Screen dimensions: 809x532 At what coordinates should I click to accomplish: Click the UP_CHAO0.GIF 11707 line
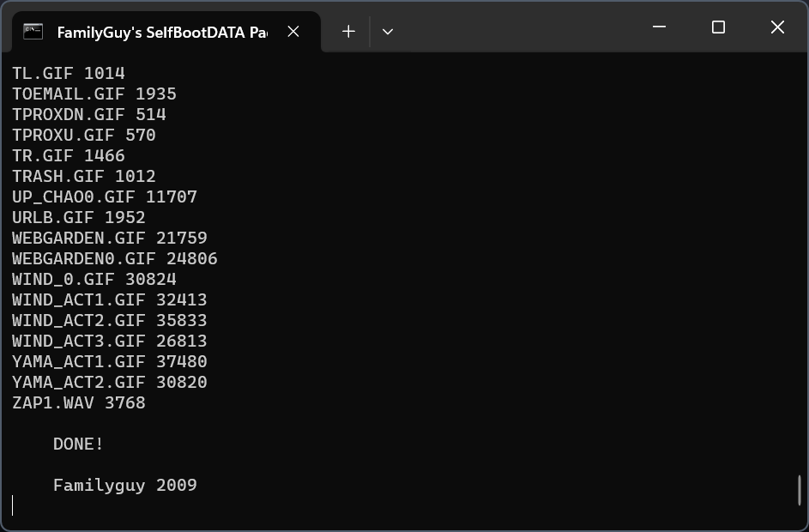(x=104, y=196)
